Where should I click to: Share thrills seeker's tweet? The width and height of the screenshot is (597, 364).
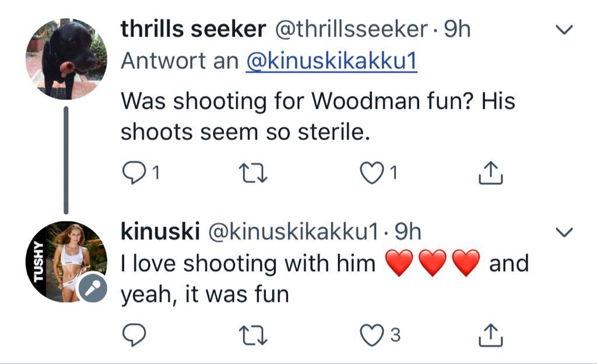click(490, 172)
